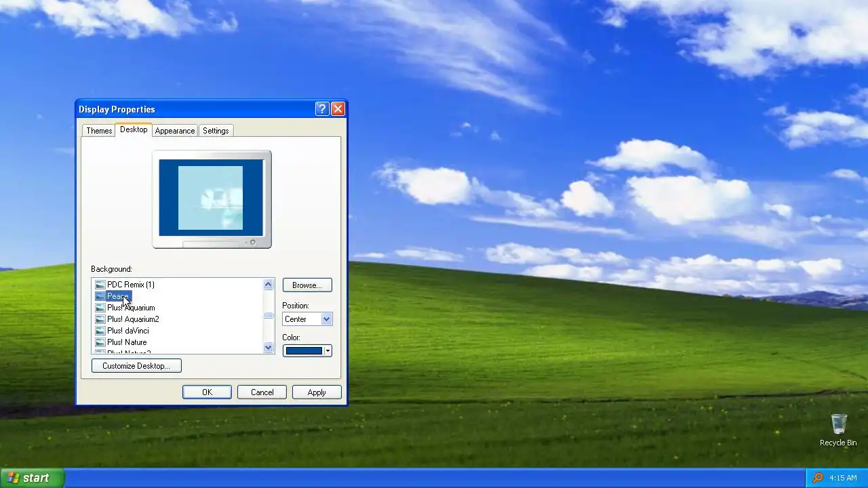Choose Plus! Aquarium background
868x488 pixels.
coord(131,308)
